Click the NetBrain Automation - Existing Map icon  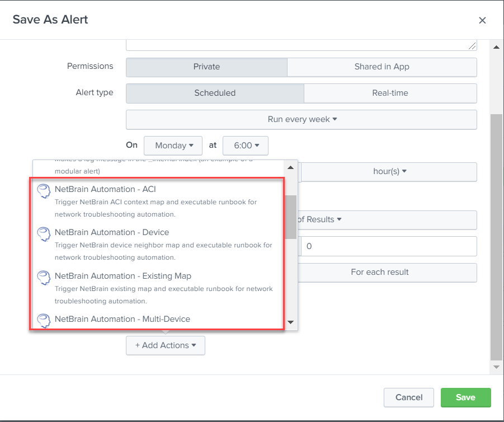coord(44,277)
